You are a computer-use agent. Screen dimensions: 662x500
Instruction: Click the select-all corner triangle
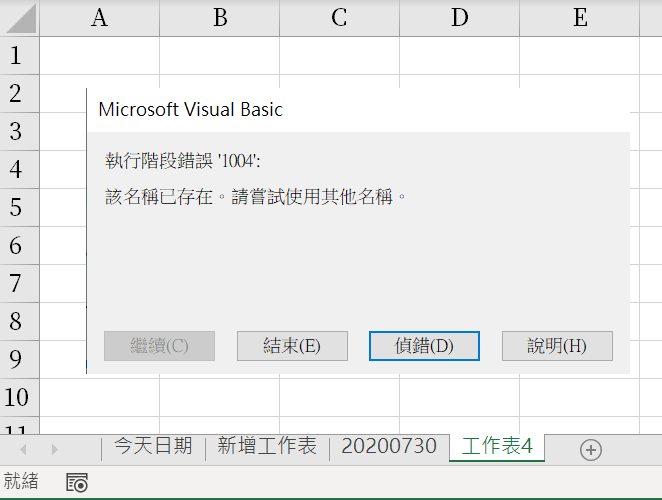pyautogui.click(x=20, y=18)
